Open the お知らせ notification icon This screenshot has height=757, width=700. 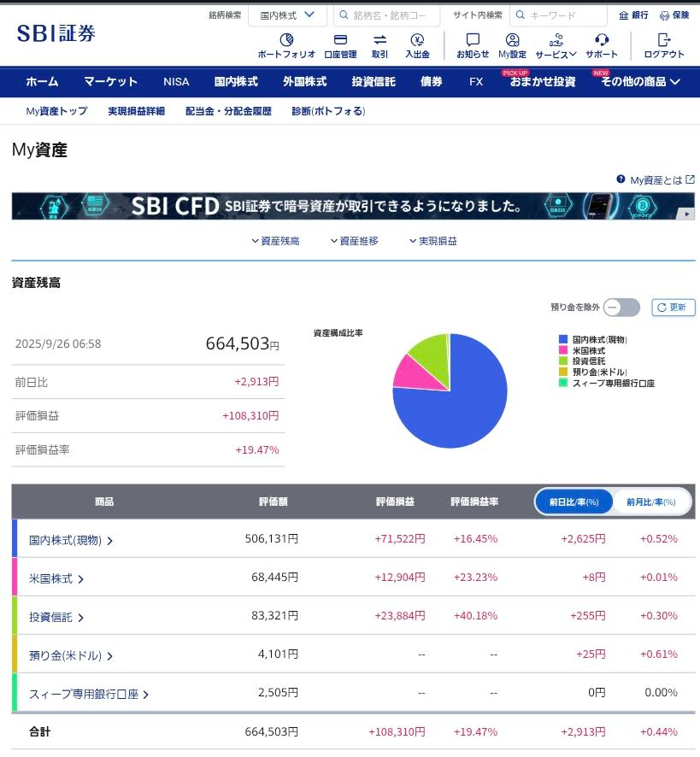pos(473,40)
